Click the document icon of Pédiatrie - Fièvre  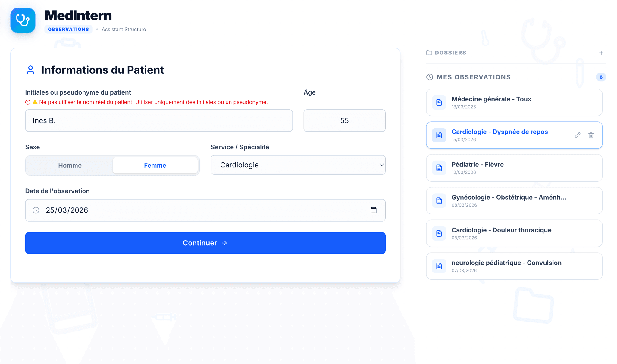coord(439,168)
